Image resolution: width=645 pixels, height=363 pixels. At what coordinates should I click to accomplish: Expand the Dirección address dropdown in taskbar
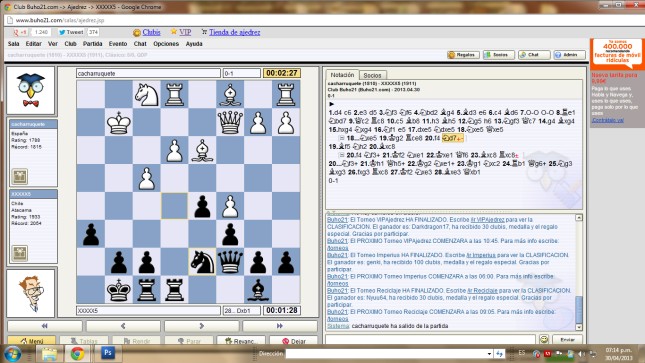point(489,354)
